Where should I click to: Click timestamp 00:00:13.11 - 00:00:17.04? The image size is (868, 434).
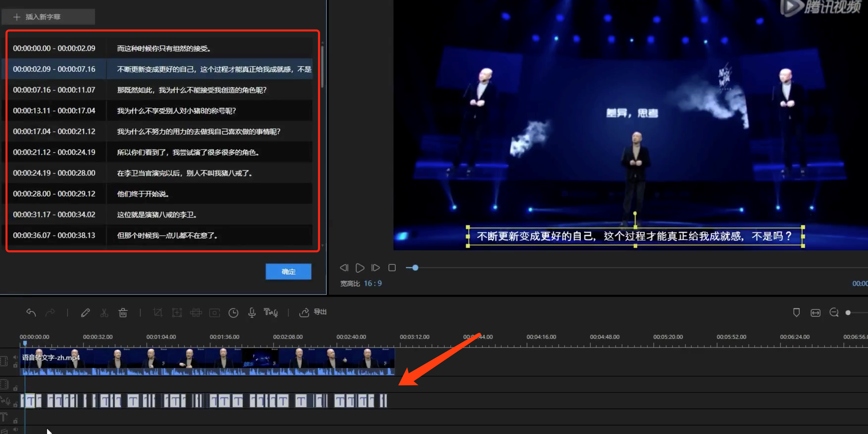point(54,110)
